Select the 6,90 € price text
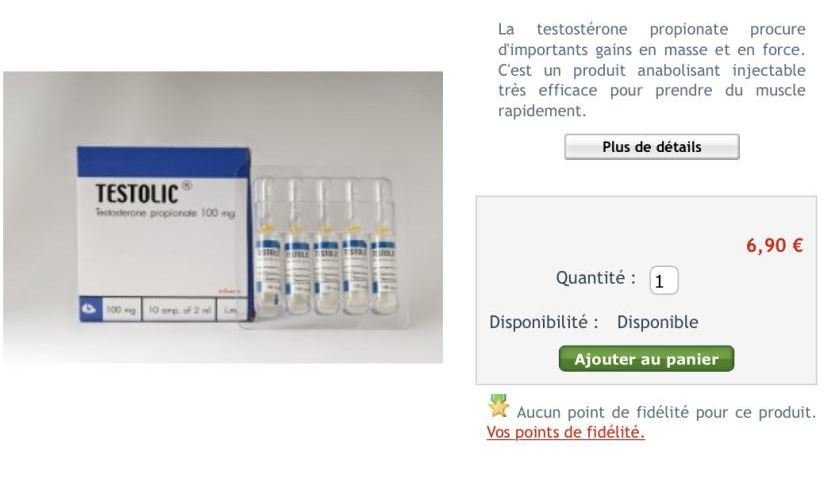Image resolution: width=825 pixels, height=479 pixels. 774,245
